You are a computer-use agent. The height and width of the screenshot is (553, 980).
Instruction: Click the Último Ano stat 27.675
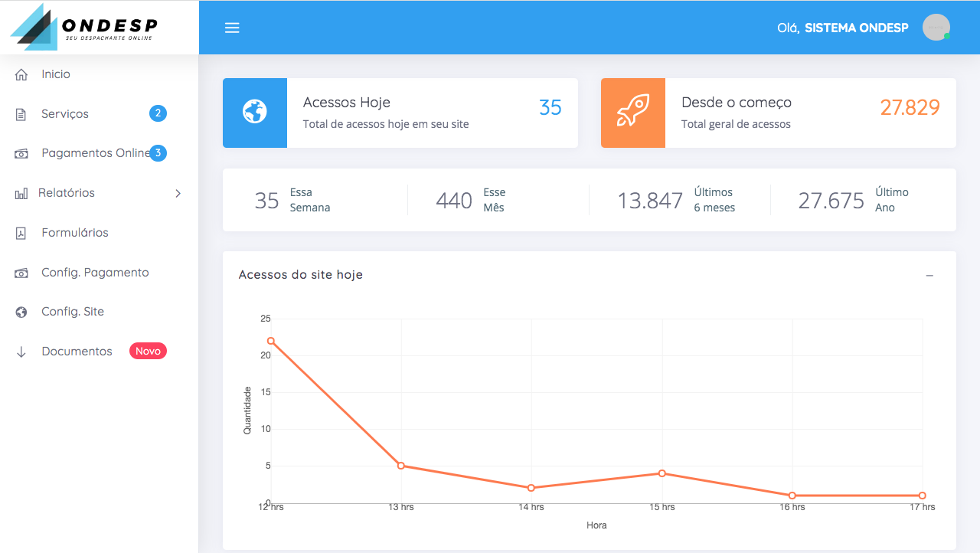(x=831, y=201)
